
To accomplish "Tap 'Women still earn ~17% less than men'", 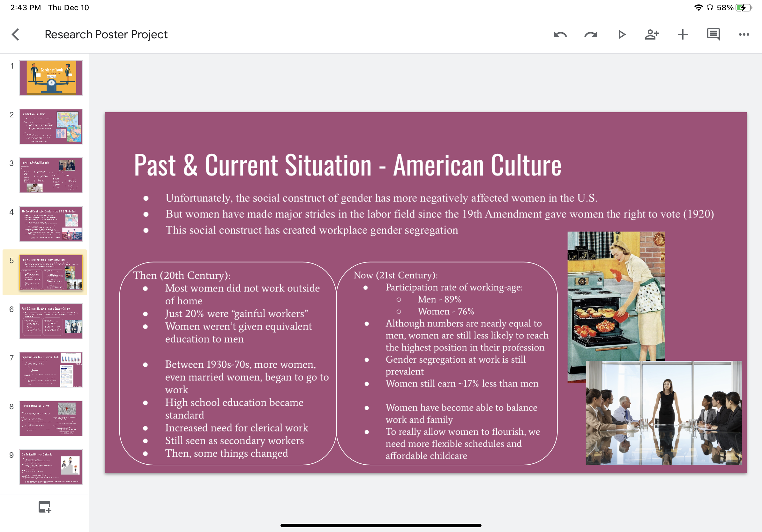I will [462, 384].
